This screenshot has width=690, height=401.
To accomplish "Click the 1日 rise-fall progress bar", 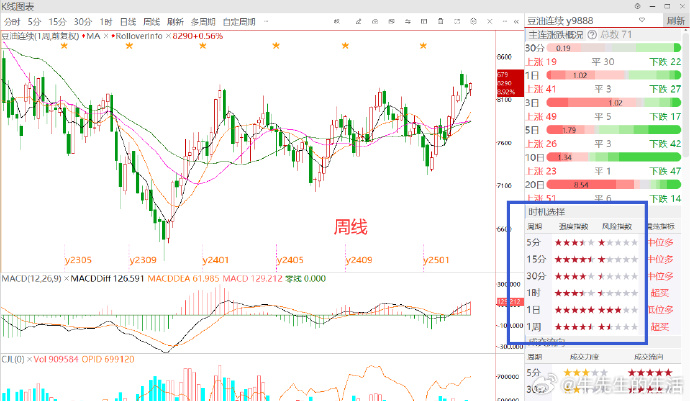I will click(613, 75).
